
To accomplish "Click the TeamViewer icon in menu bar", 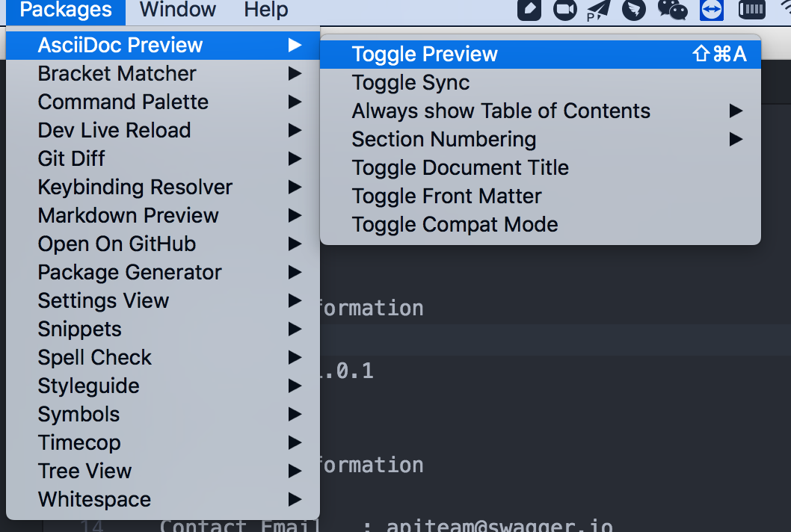I will (711, 10).
